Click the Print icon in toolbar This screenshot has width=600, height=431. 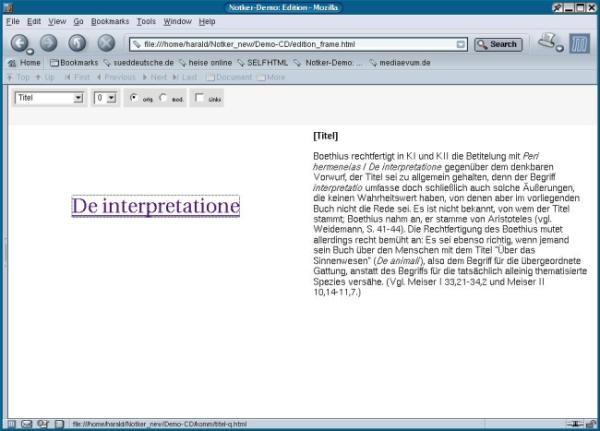coord(548,42)
